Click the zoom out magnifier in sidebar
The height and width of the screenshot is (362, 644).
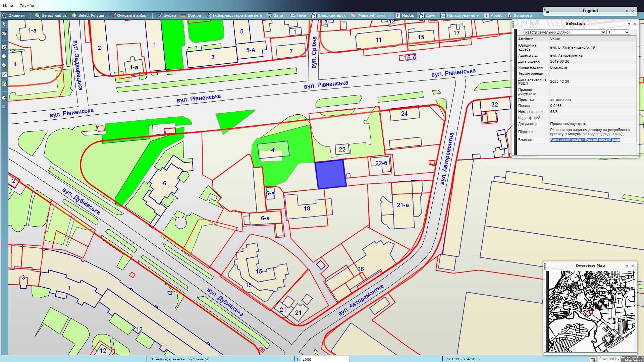tap(4, 66)
